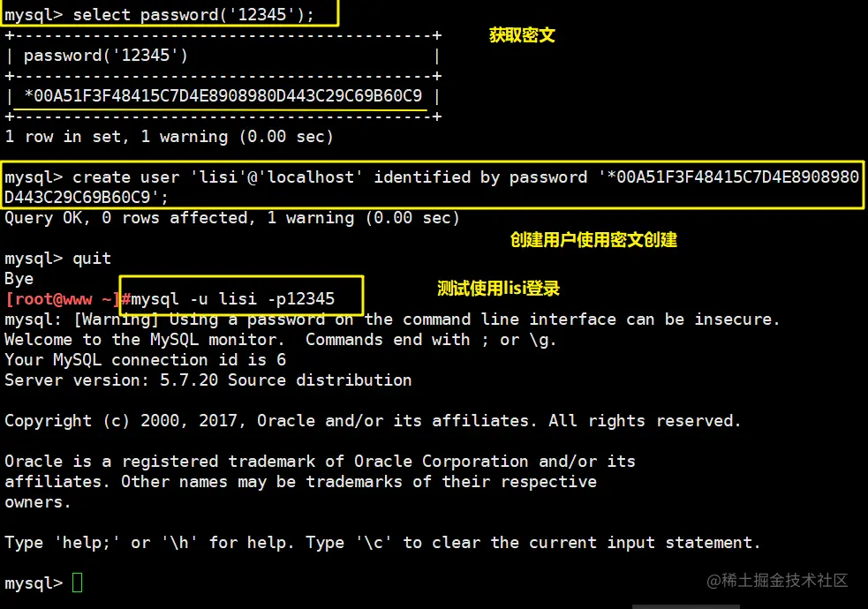868x609 pixels.
Task: Select the Type 'help;' instruction line
Action: (380, 542)
